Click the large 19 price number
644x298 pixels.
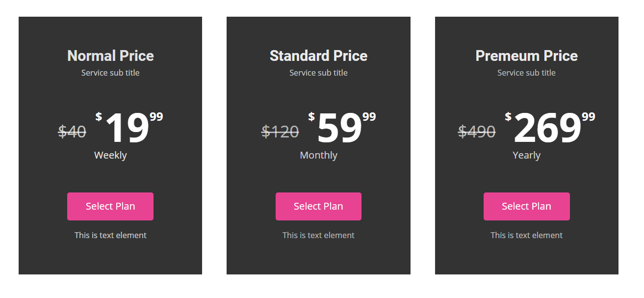point(127,128)
